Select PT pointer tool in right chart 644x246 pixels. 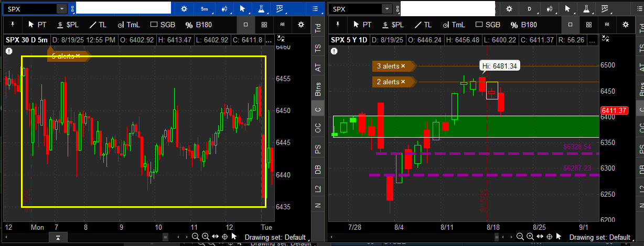361,25
